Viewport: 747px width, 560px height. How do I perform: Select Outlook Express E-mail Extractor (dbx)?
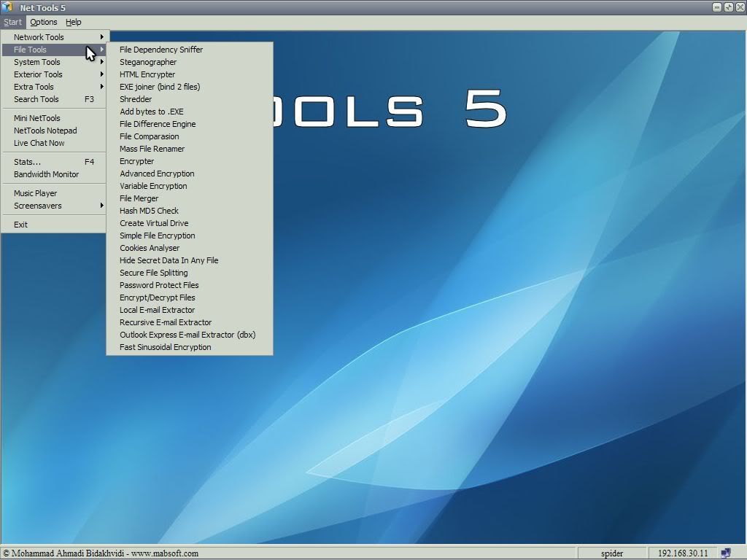(x=190, y=334)
